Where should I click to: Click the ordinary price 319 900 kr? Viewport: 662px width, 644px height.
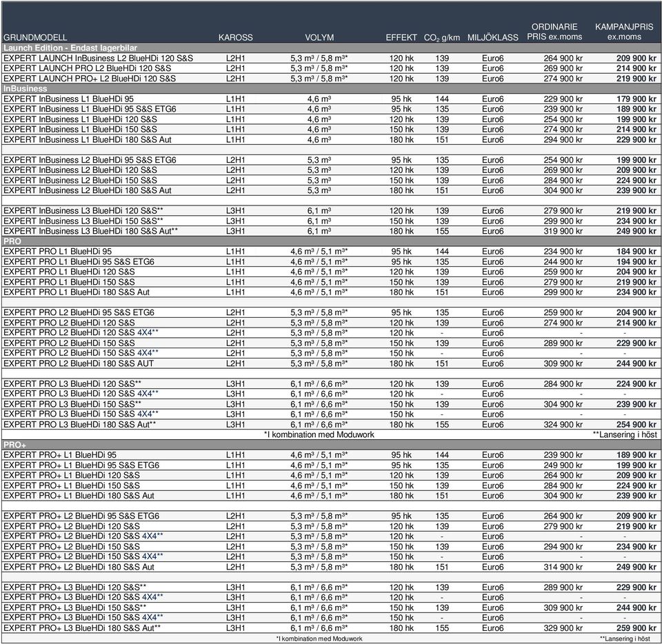coord(563,231)
